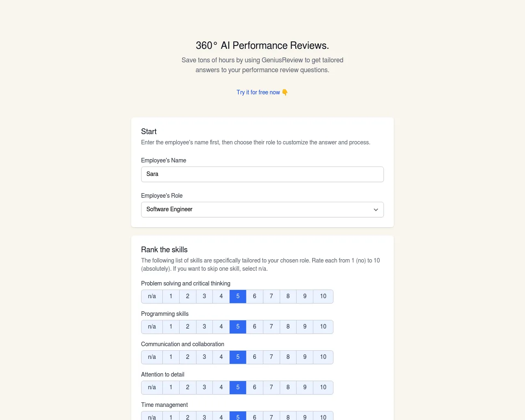Click the chevron icon in Employee's Role dropdown
This screenshot has height=420, width=525.
[x=376, y=210]
